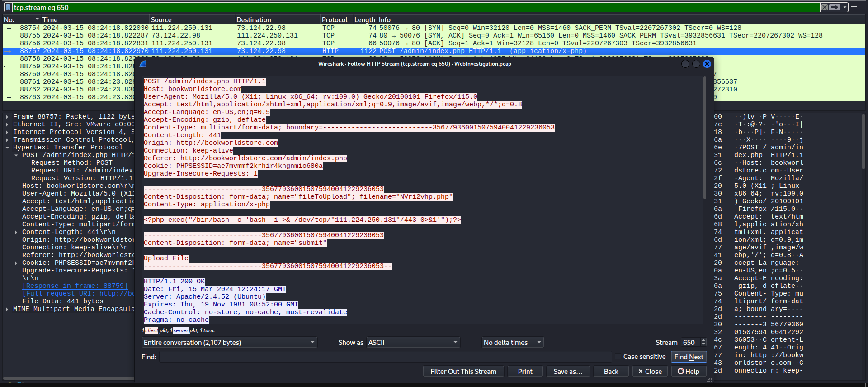Click the Server: Apache/2.4.52 (Ubuntu) line

pyautogui.click(x=205, y=297)
